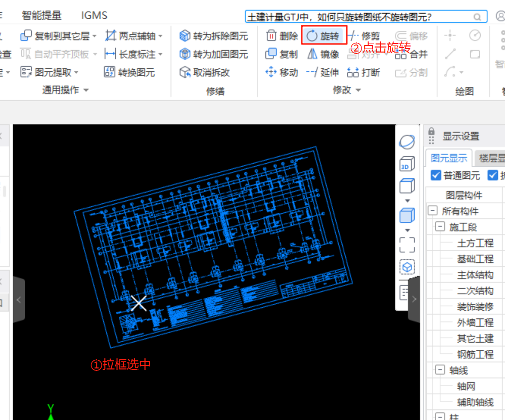This screenshot has width=505, height=420.
Task: Open the 图元提取 dropdown arrow
Action: coord(76,72)
